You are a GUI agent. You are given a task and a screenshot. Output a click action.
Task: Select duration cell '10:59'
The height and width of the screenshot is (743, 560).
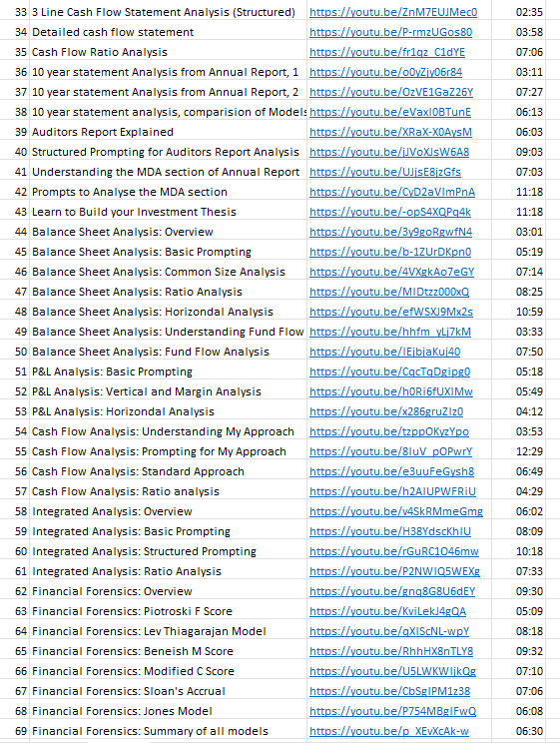point(518,312)
